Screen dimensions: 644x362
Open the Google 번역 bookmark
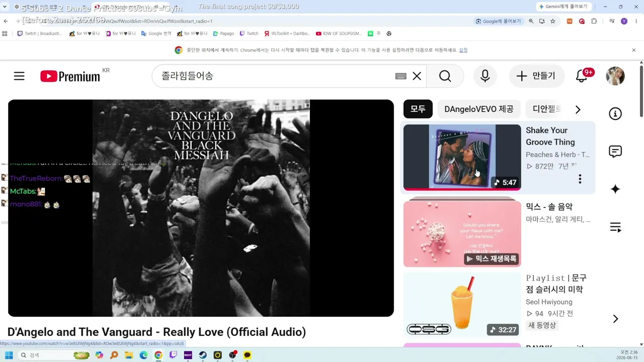156,34
